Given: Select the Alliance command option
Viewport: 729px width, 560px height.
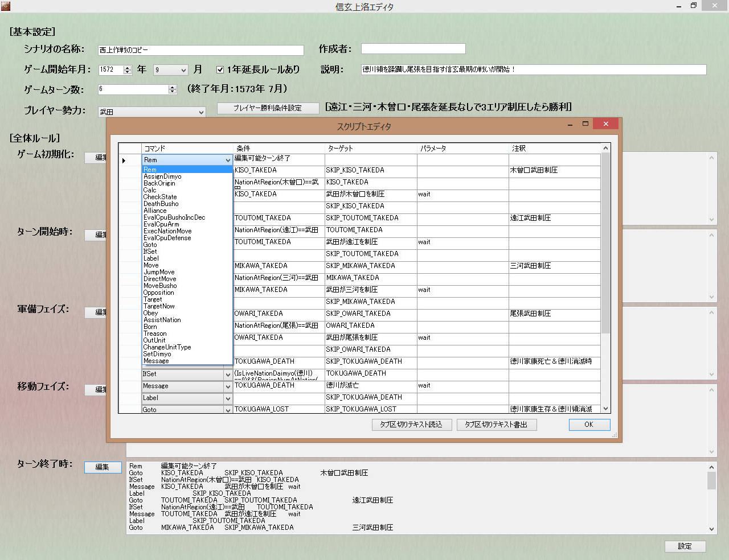Looking at the screenshot, I should pyautogui.click(x=155, y=211).
